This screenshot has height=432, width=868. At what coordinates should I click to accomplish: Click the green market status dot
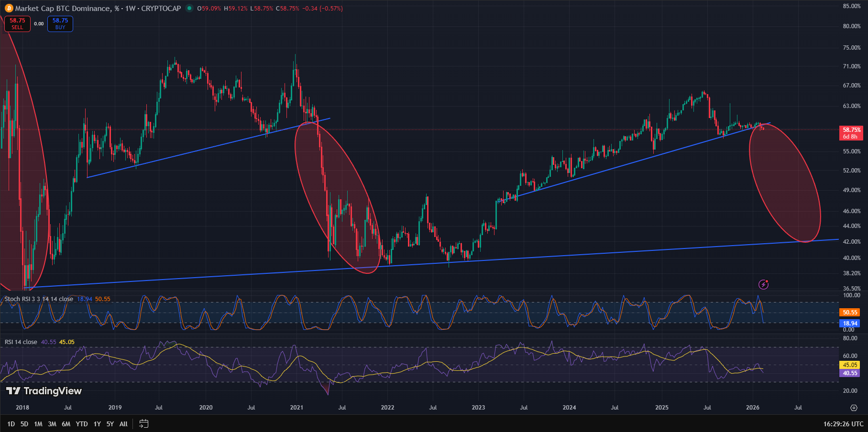(x=189, y=8)
